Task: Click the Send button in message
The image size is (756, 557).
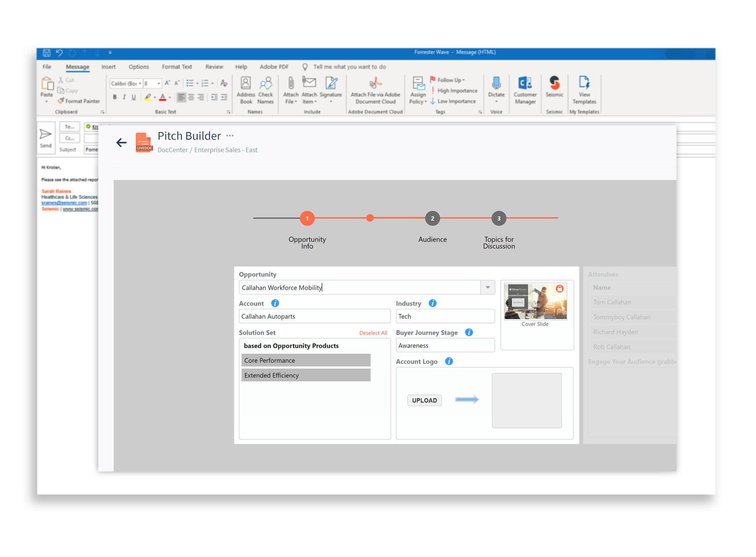Action: (45, 138)
